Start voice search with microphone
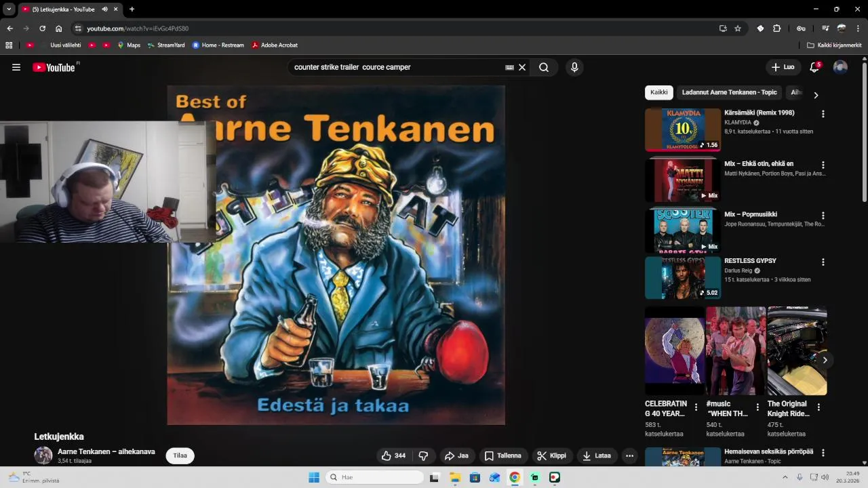Image resolution: width=868 pixels, height=488 pixels. tap(574, 67)
